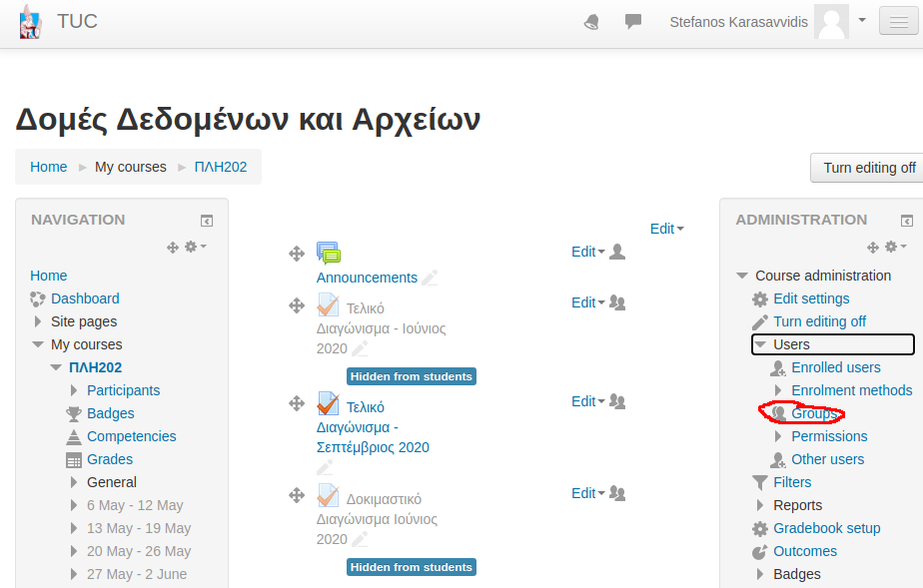923x588 pixels.
Task: Click the Τελικό Διαγώνισμα Σεπτέμβριος 2020 quiz icon
Action: [328, 403]
